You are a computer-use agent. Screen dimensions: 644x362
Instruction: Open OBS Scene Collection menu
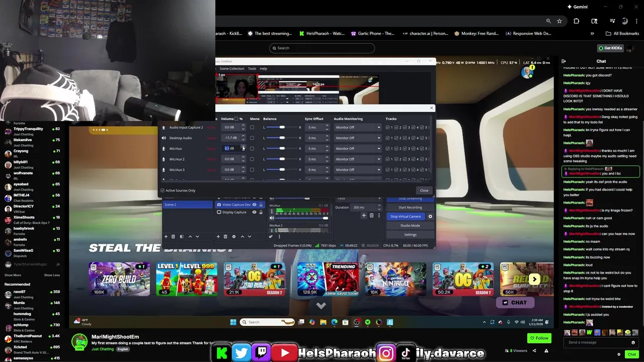tap(231, 68)
